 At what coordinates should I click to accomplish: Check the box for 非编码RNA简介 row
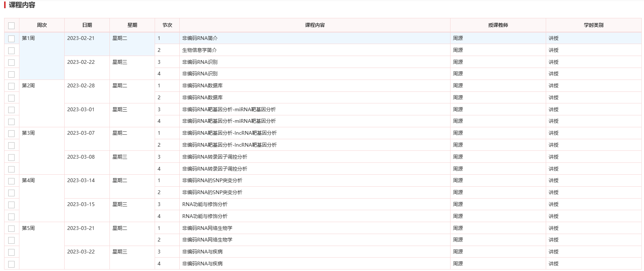coord(11,38)
